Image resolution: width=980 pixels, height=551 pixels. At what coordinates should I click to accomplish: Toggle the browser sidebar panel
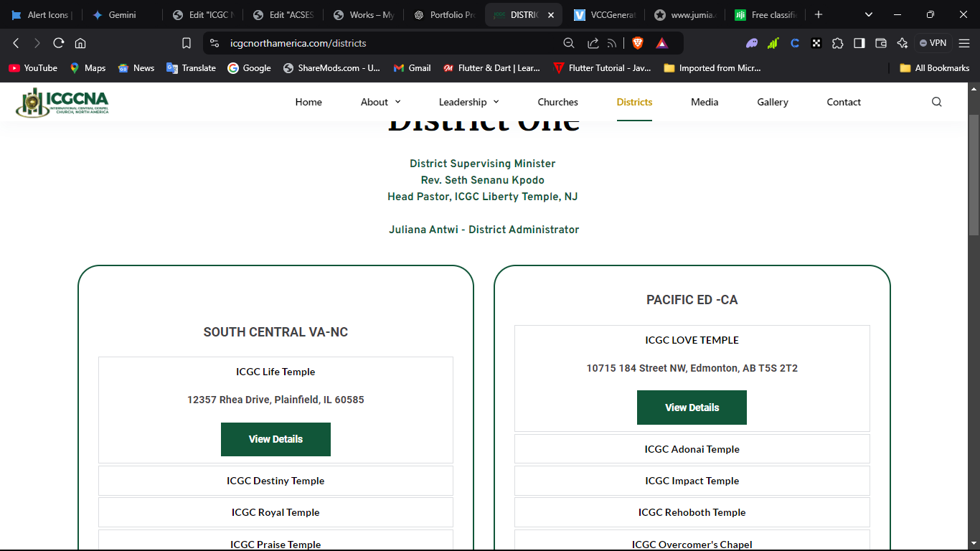pos(859,43)
